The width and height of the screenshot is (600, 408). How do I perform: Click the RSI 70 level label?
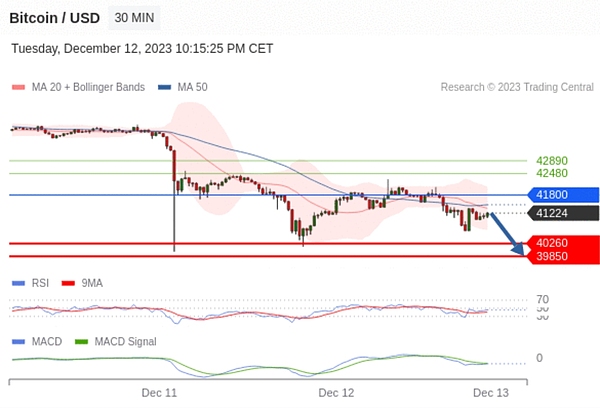542,299
